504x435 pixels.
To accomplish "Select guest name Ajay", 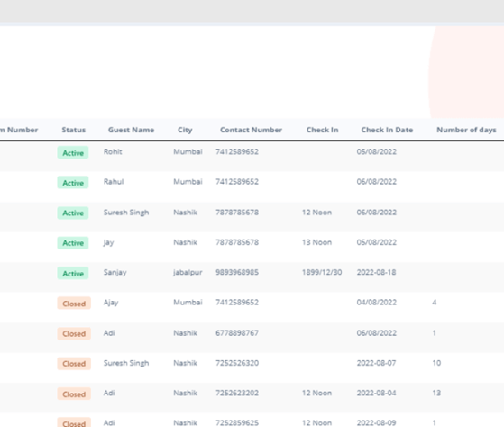I will [111, 303].
